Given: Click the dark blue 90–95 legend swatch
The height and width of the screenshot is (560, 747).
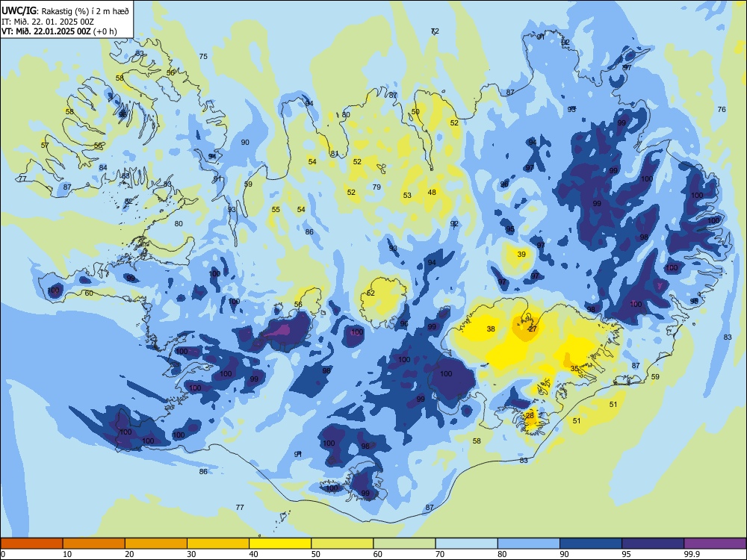Looking at the screenshot, I should 591,544.
